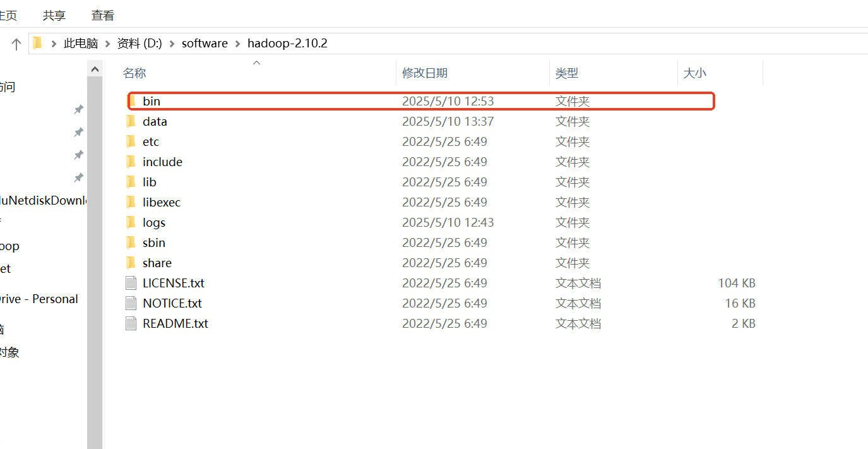Screen dimensions: 868x449
Task: Click the NOTICE.txt document icon
Action: tap(131, 303)
